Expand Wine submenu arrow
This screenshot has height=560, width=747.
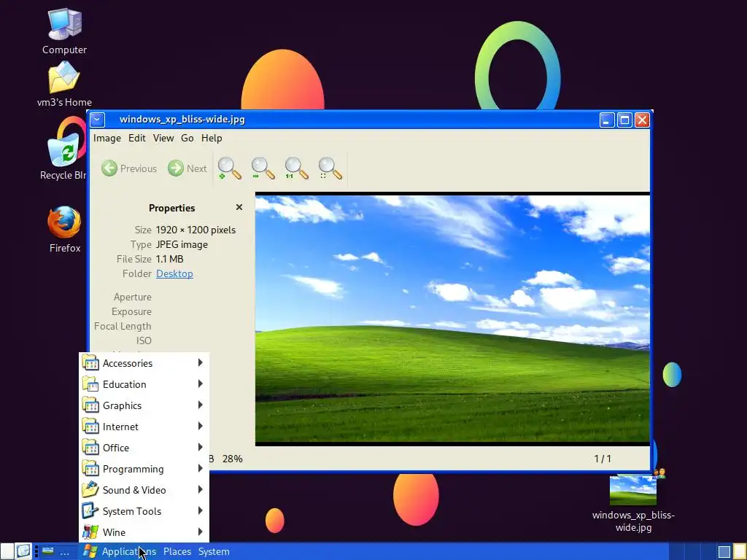point(200,532)
